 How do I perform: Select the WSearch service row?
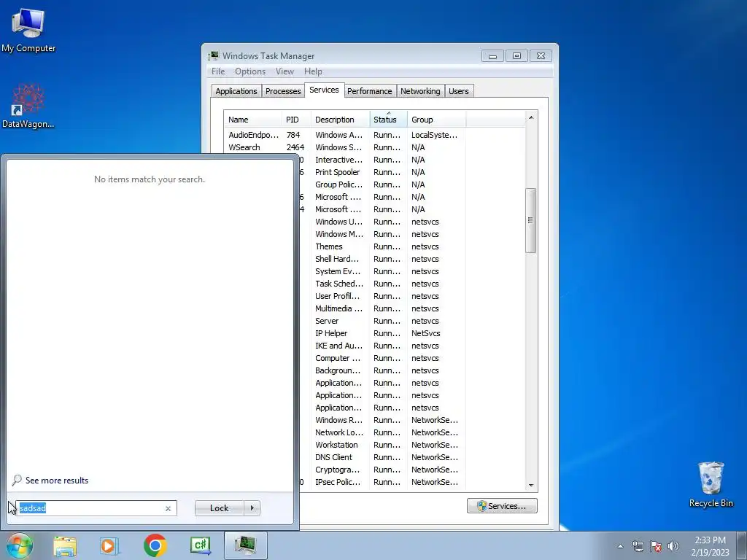click(x=374, y=147)
